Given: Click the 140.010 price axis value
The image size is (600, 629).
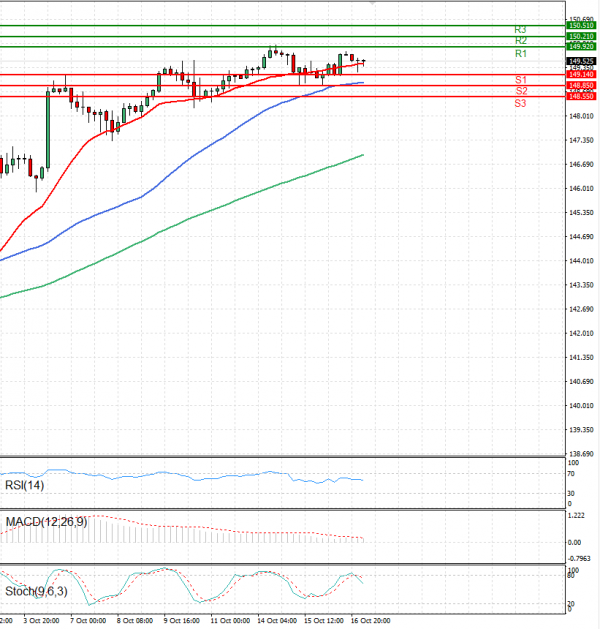Looking at the screenshot, I should (x=581, y=406).
